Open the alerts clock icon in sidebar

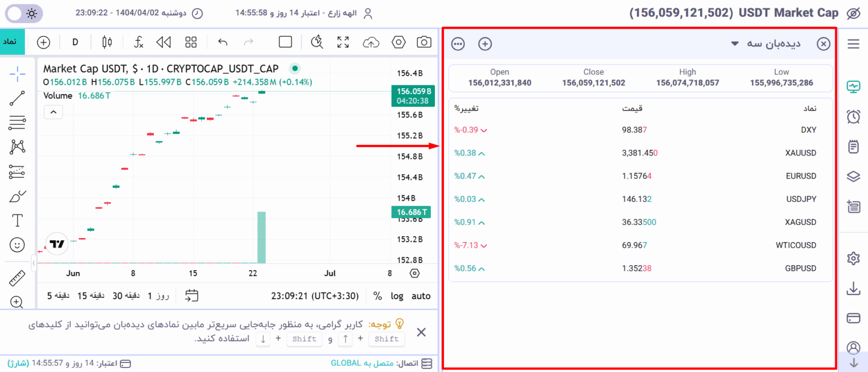pos(853,117)
